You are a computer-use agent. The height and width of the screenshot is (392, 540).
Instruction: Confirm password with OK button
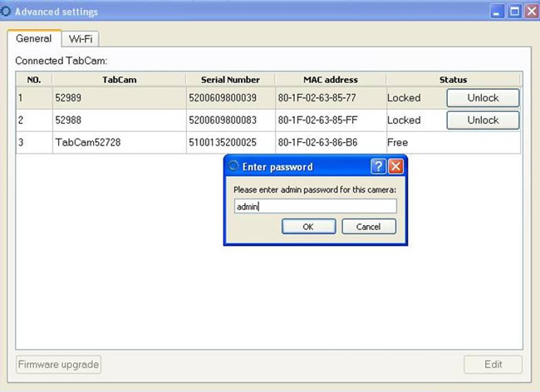click(x=308, y=227)
